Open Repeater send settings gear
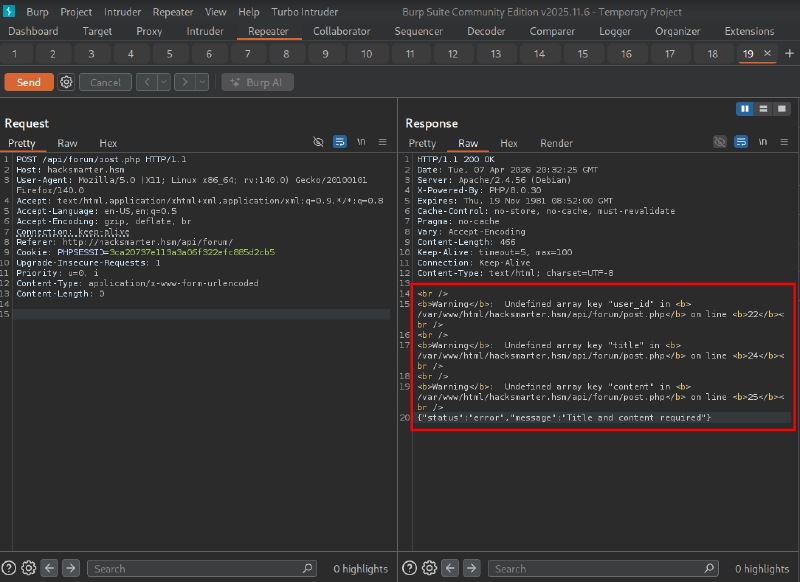The height and width of the screenshot is (582, 800). [66, 82]
